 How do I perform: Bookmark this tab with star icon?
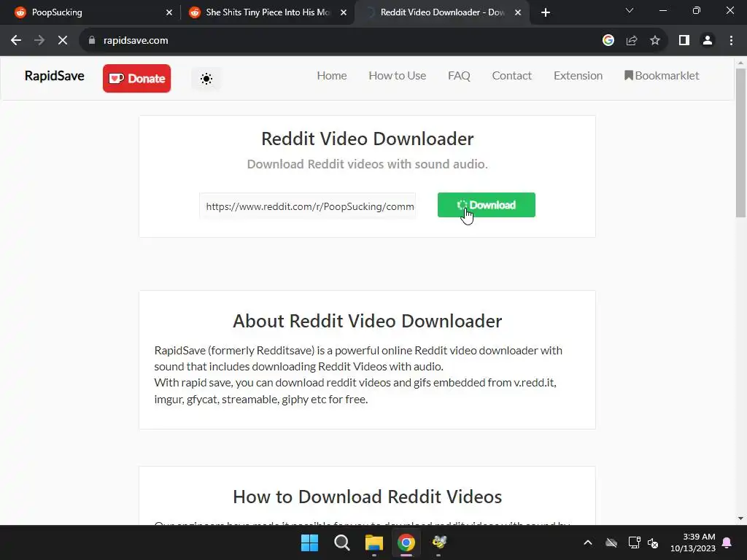655,41
